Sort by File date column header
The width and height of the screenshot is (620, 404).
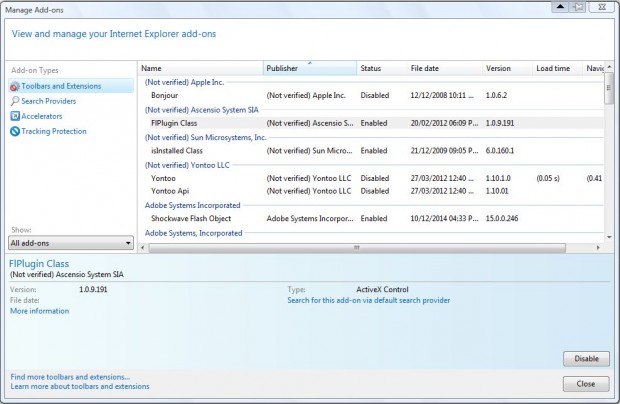point(444,68)
